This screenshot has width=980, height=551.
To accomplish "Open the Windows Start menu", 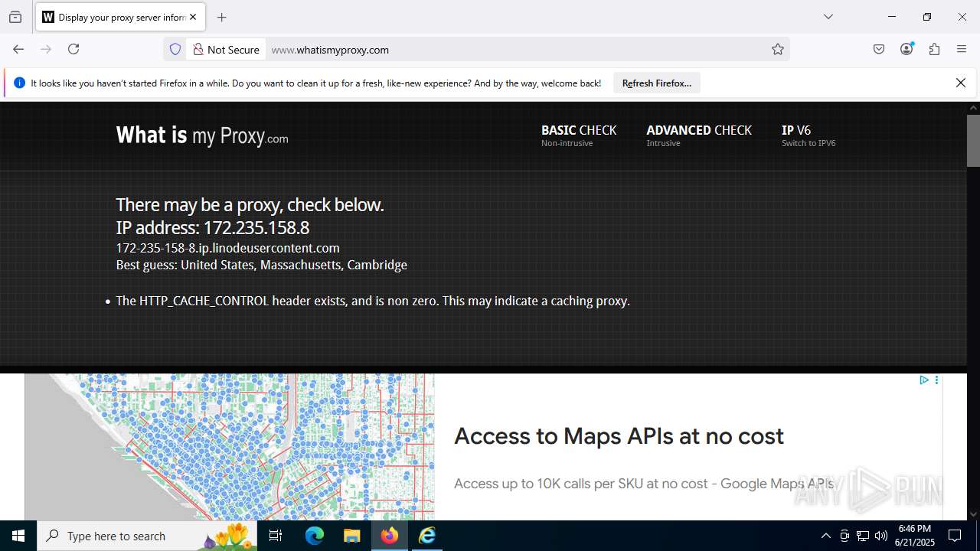I will coord(18,536).
